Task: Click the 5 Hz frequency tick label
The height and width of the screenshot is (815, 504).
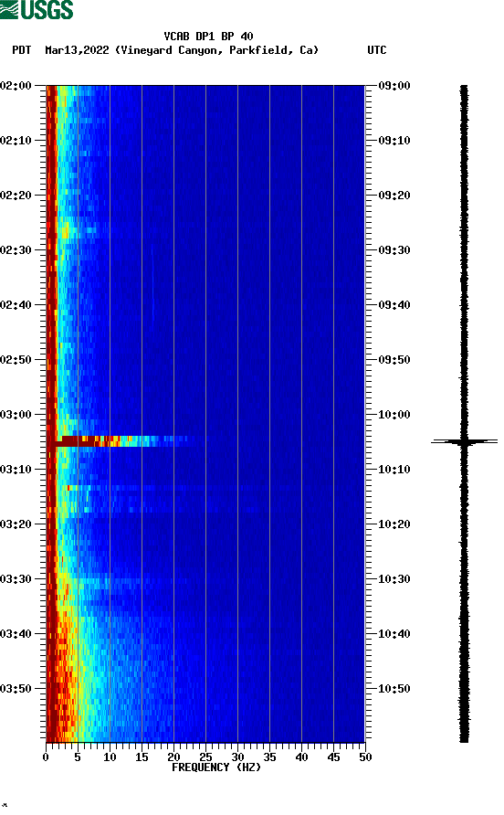Action: click(78, 757)
